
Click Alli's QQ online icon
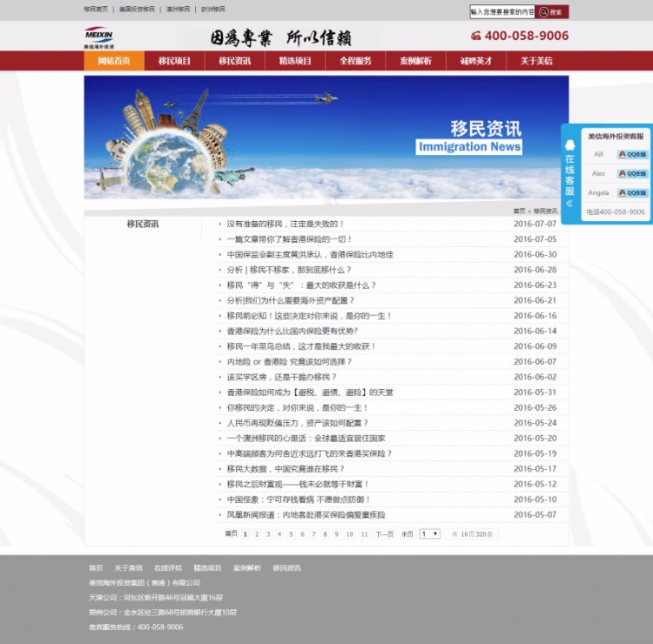tap(632, 154)
